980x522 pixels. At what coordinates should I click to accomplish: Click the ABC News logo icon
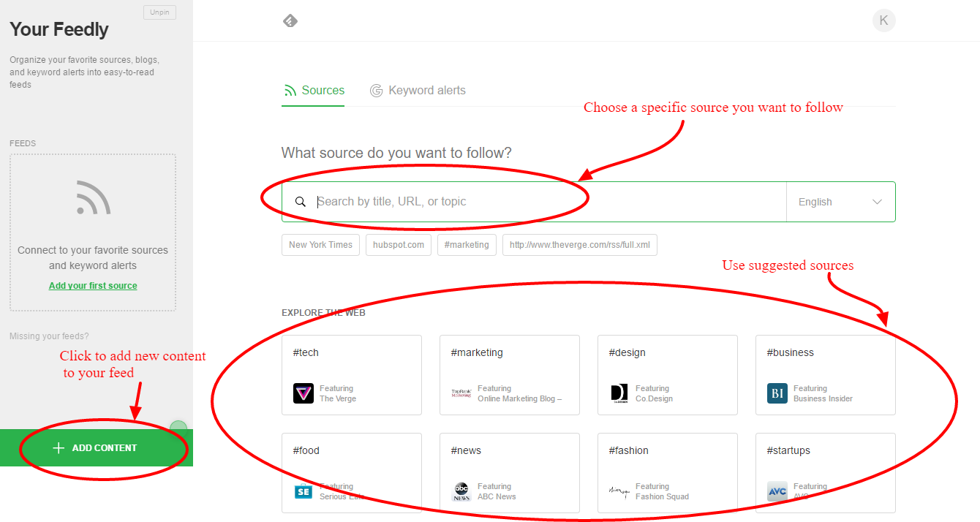[x=461, y=491]
